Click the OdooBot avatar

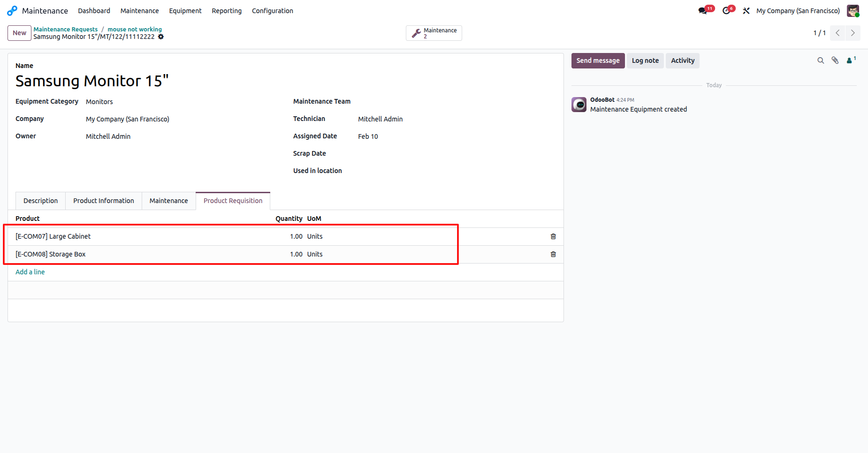[579, 105]
